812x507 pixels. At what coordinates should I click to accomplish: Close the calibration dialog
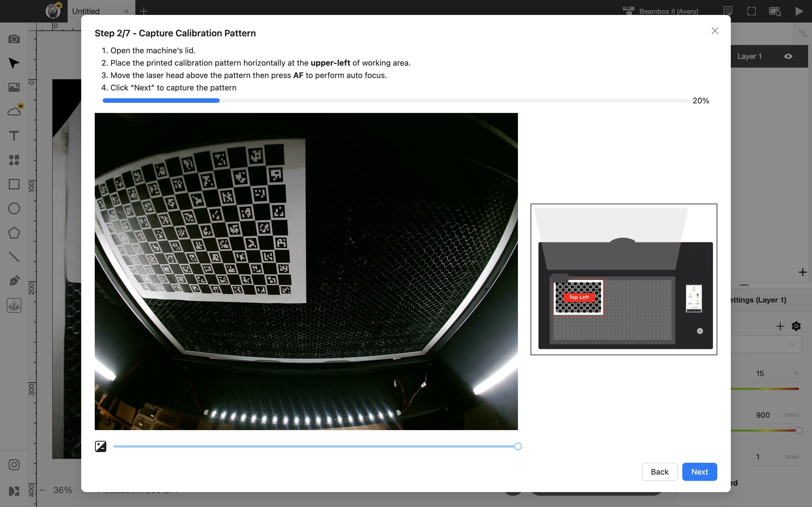point(715,31)
